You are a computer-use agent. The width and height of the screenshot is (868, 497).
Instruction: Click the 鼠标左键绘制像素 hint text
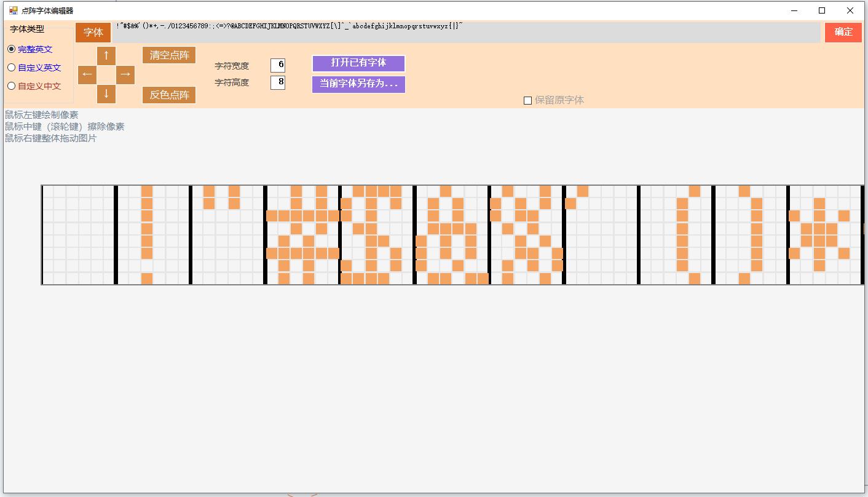coord(42,115)
